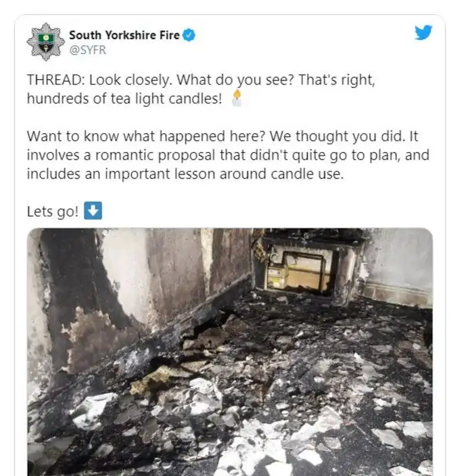Click the blue down-arrow emoji
This screenshot has height=476, width=460.
click(93, 210)
